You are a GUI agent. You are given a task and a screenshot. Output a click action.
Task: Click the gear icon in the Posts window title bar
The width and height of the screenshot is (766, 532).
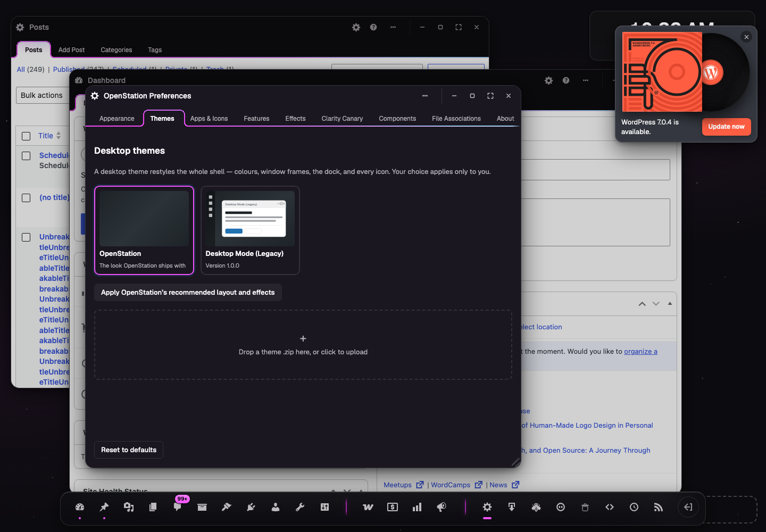pyautogui.click(x=356, y=27)
